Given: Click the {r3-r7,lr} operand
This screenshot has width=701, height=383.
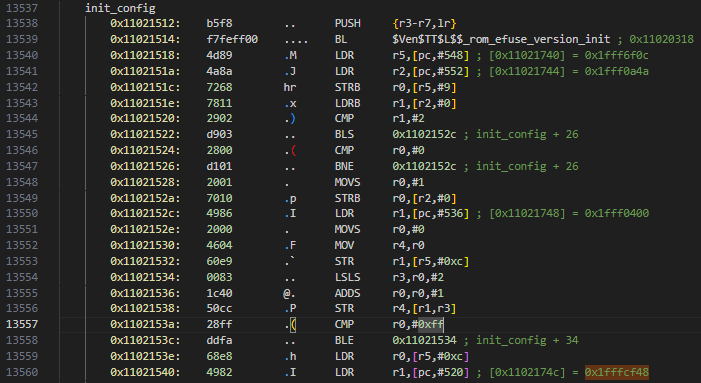Looking at the screenshot, I should point(424,23).
